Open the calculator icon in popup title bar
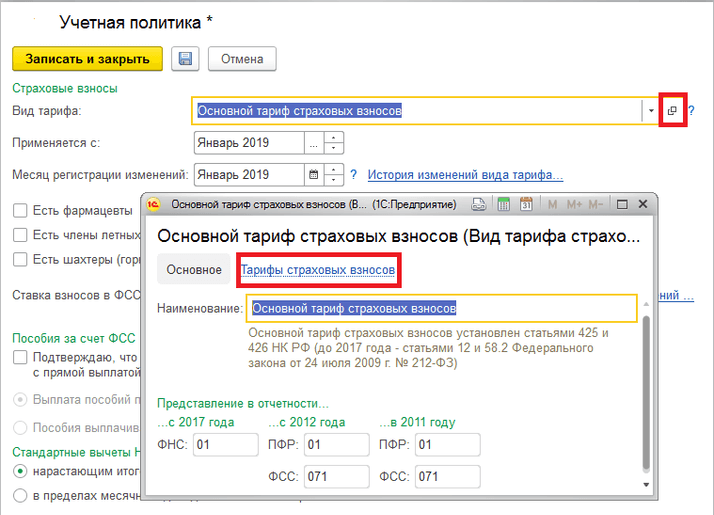 [x=503, y=204]
